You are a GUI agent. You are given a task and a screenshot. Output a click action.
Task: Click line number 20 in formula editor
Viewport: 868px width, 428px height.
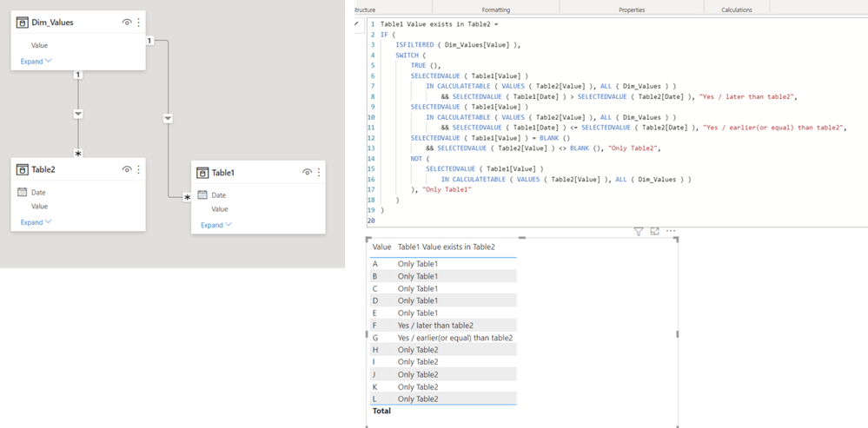click(x=371, y=221)
